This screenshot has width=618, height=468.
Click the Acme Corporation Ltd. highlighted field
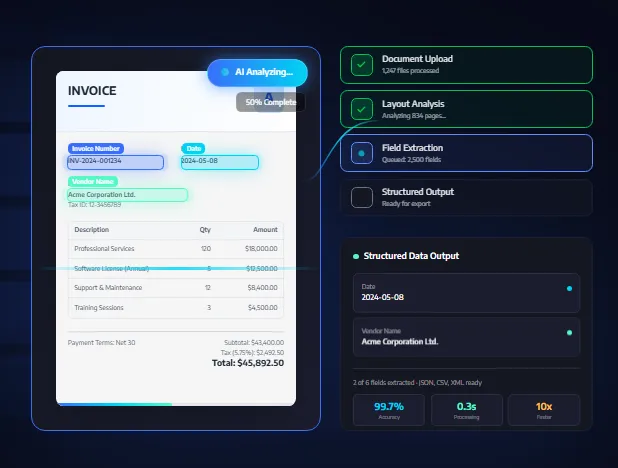click(x=127, y=195)
